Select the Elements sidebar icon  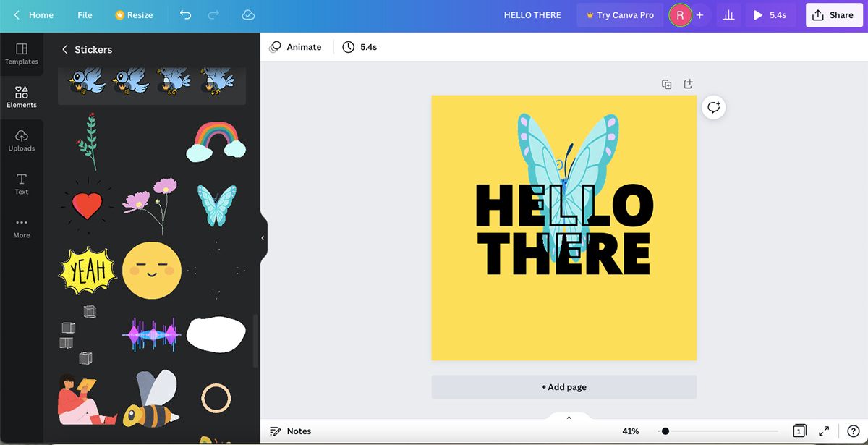coord(22,98)
